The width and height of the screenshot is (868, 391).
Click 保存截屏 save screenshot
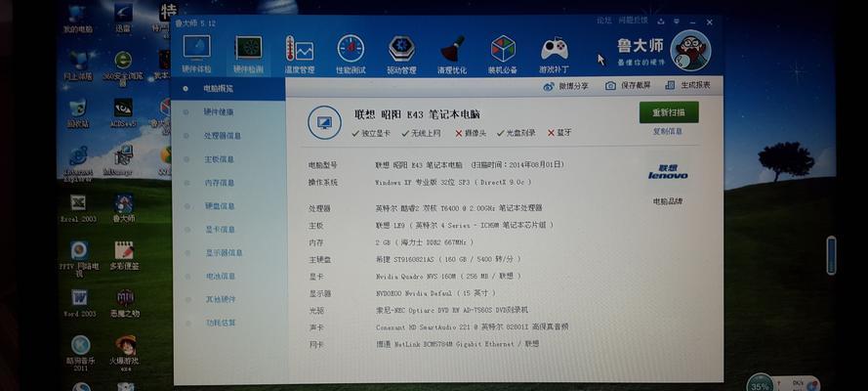pos(628,86)
